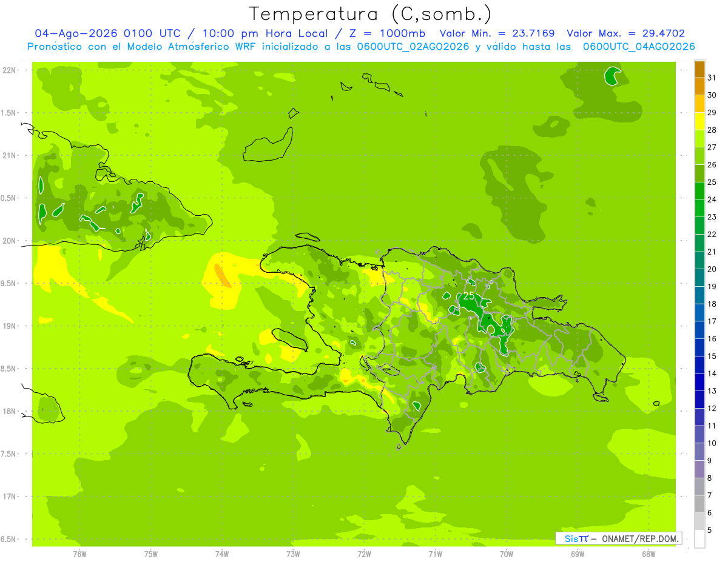Screen dimensions: 728x562
Task: Click the orange color bar segment between 30 and 31
Action: (x=699, y=87)
